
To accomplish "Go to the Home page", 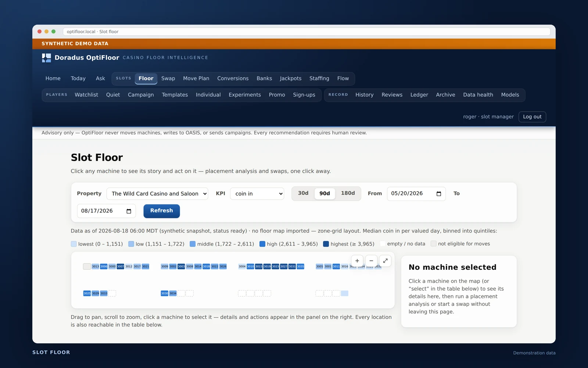I will click(53, 78).
